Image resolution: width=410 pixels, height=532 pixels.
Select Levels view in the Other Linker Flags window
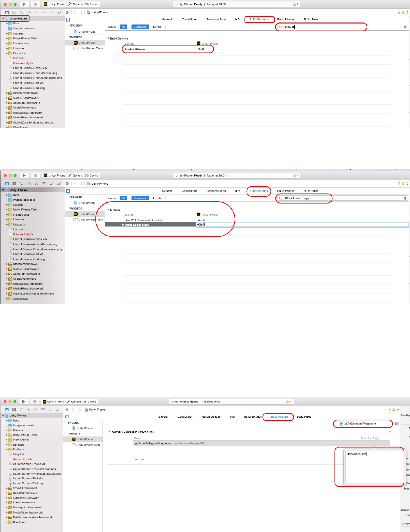pos(157,198)
